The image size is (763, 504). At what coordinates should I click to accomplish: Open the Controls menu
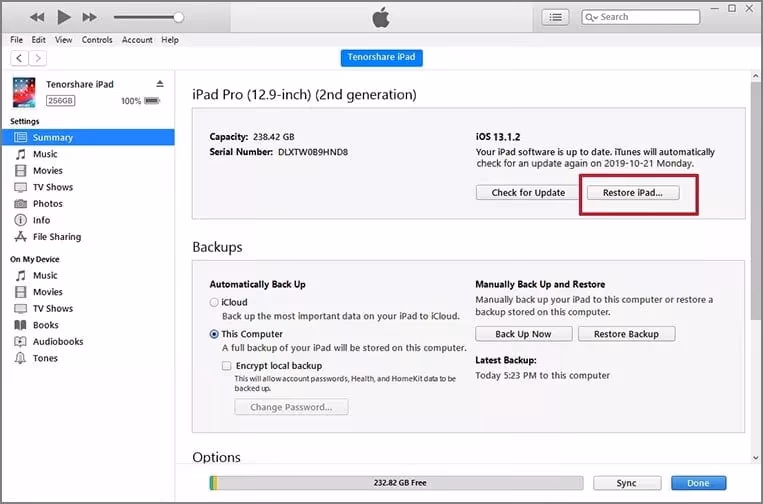(97, 40)
